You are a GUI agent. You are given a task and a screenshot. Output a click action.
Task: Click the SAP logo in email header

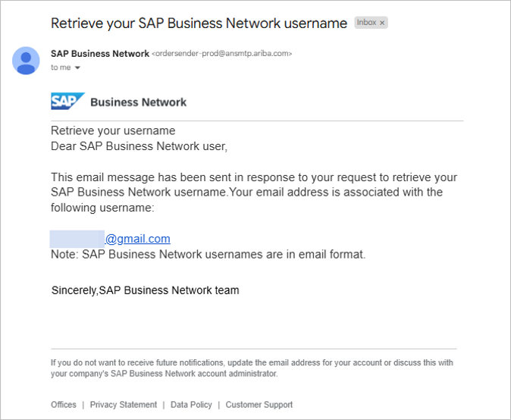tap(67, 102)
